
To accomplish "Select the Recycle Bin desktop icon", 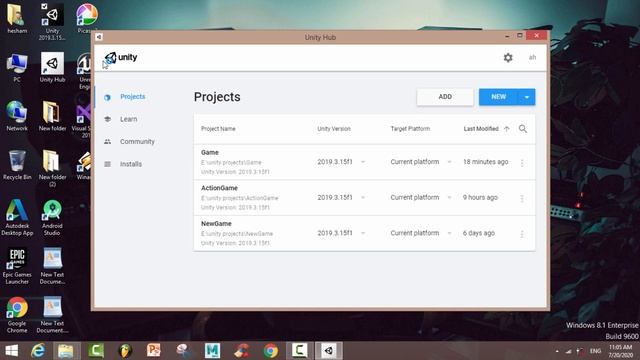I will tap(17, 165).
